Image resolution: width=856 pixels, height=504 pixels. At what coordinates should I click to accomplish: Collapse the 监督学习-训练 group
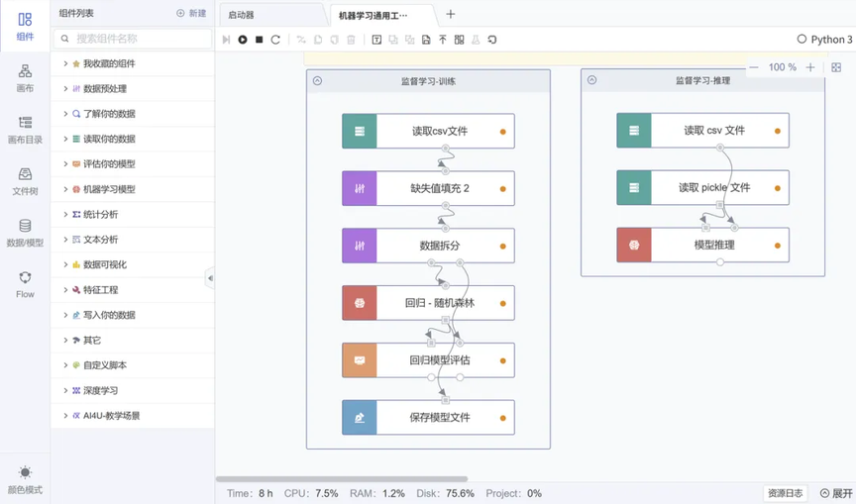317,81
